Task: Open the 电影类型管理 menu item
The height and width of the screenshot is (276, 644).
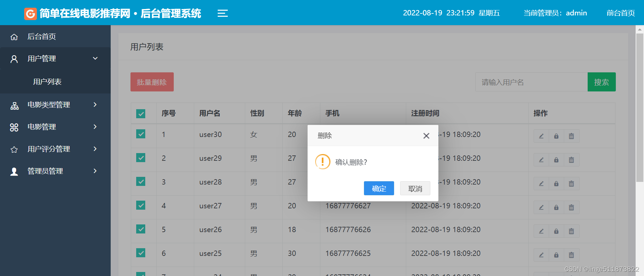Action: pyautogui.click(x=55, y=105)
